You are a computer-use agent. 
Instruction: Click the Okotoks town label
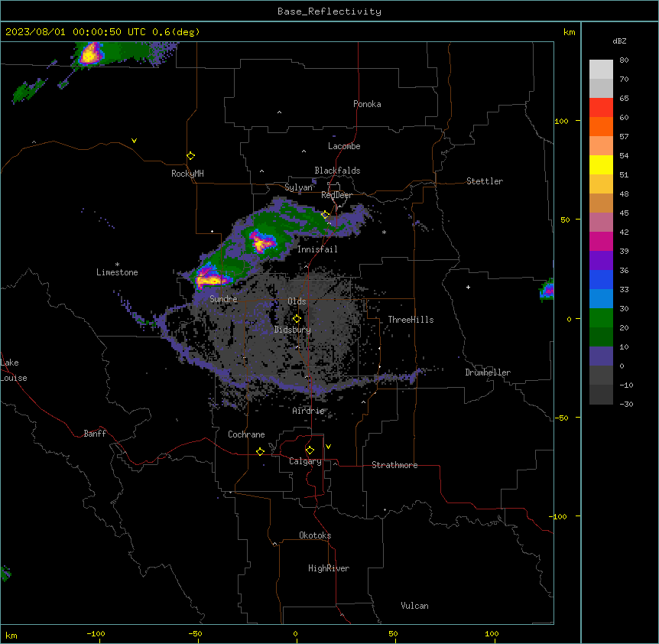point(315,535)
